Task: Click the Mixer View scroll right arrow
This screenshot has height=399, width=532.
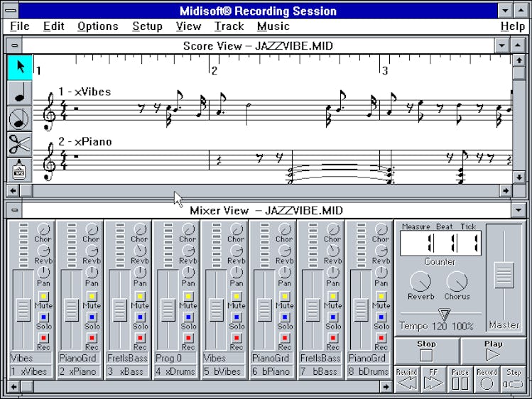Action: pos(386,386)
